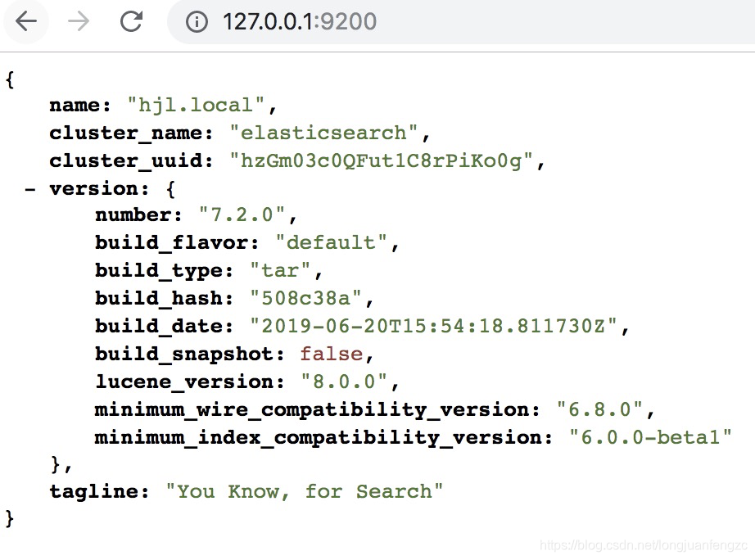The image size is (755, 560).
Task: Click the version key label
Action: pos(99,189)
